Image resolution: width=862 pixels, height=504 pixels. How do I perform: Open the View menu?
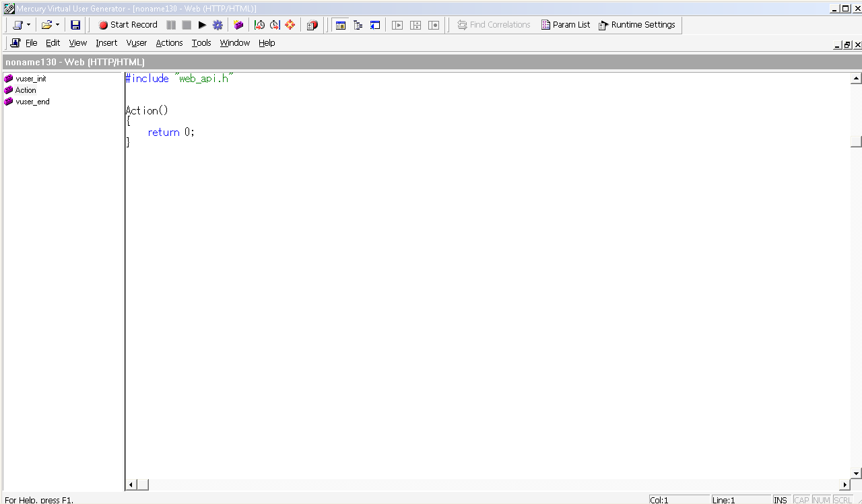point(78,43)
